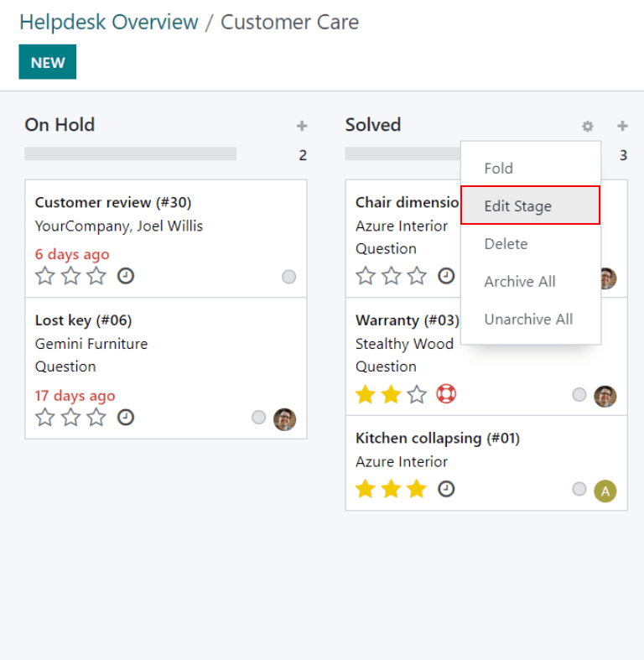The width and height of the screenshot is (644, 660).
Task: Select Archive All in the stage menu
Action: pyautogui.click(x=519, y=282)
